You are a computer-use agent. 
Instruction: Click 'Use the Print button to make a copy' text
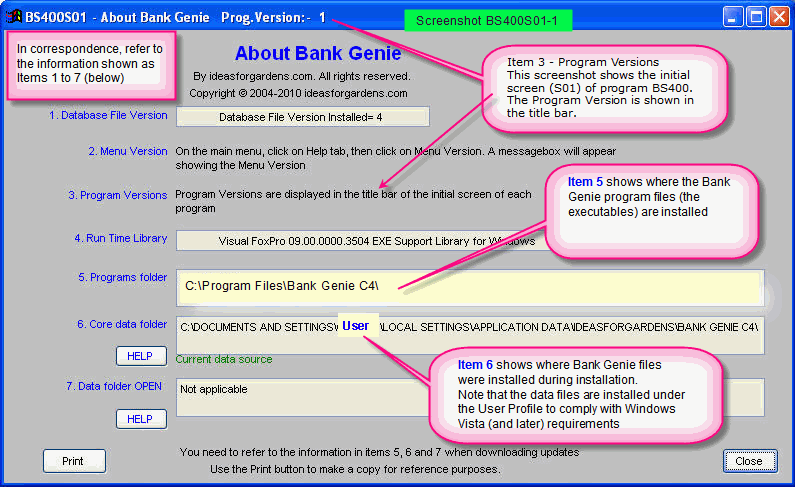pyautogui.click(x=355, y=469)
